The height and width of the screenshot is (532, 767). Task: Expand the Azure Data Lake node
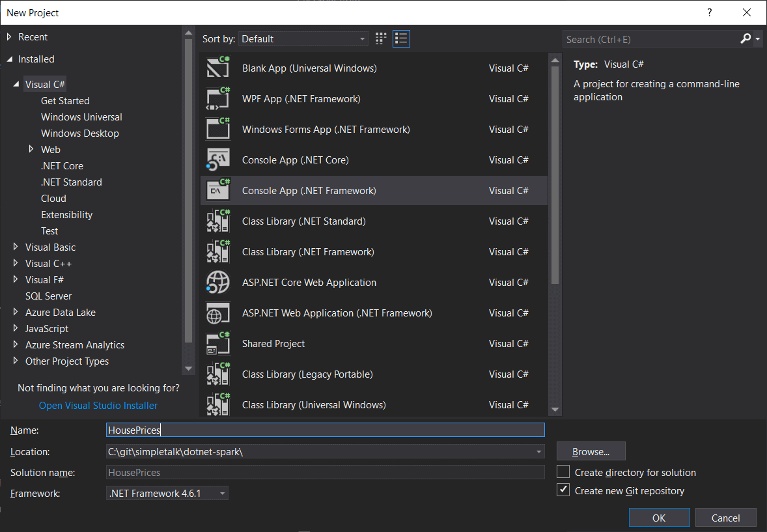coord(16,312)
